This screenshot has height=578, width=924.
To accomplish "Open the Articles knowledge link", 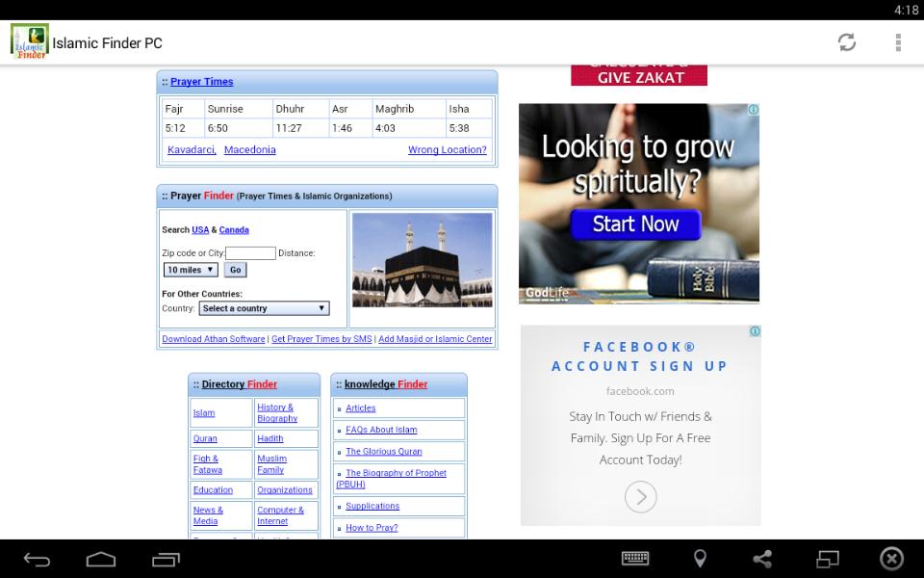I will 361,408.
